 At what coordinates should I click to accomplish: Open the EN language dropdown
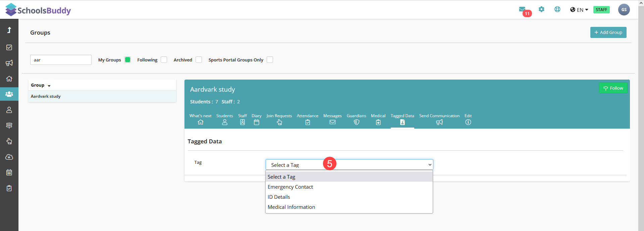click(579, 10)
